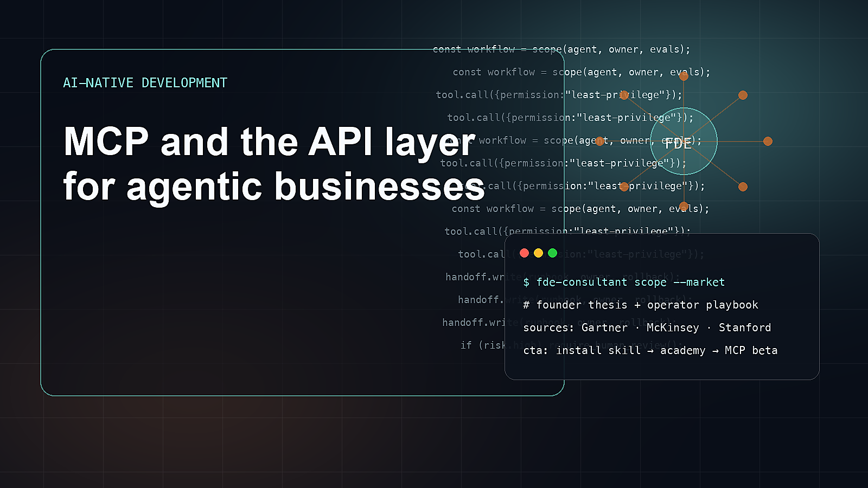Viewport: 868px width, 488px height.
Task: Click the yellow minimize dot in terminal window
Action: point(538,253)
